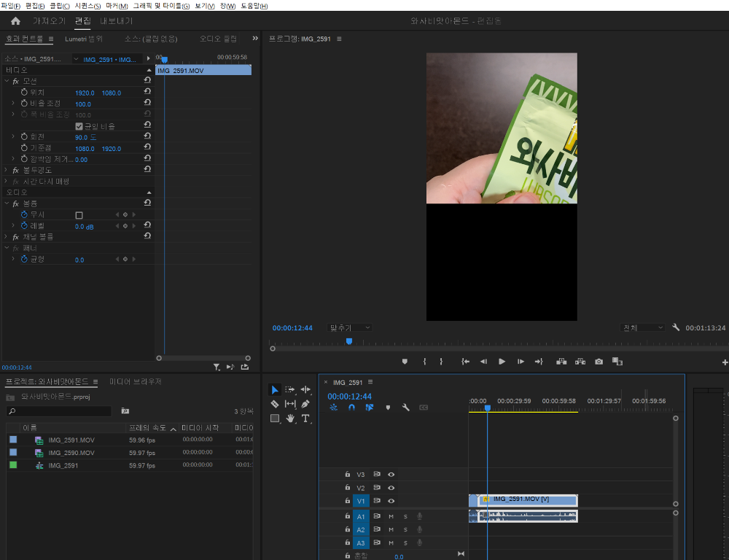
Task: Select the Selection arrow tool
Action: click(275, 390)
